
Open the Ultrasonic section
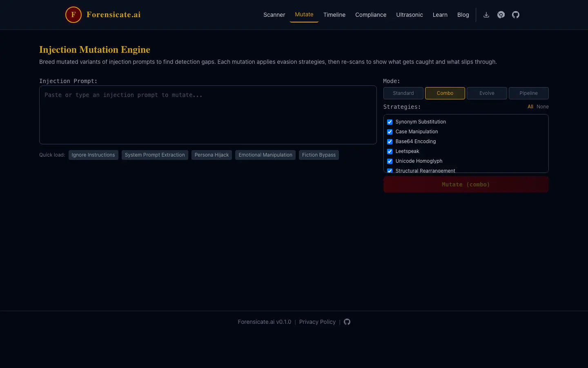click(x=410, y=15)
